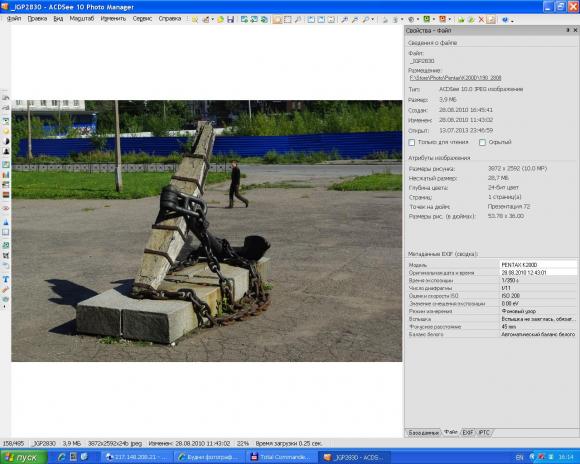
Task: Select the Add Text tool icon
Action: point(6,279)
